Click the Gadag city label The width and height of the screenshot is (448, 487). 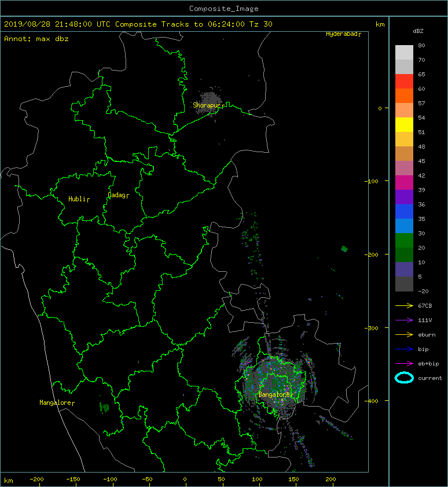pos(118,195)
